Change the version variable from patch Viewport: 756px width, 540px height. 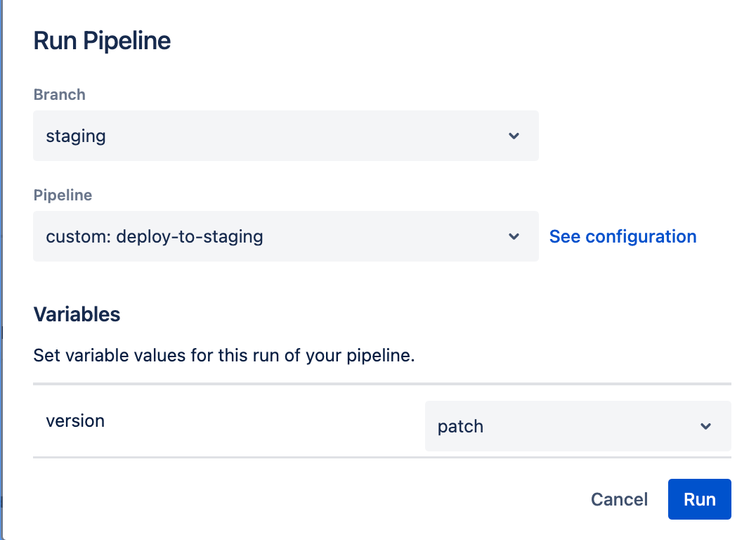tap(578, 426)
